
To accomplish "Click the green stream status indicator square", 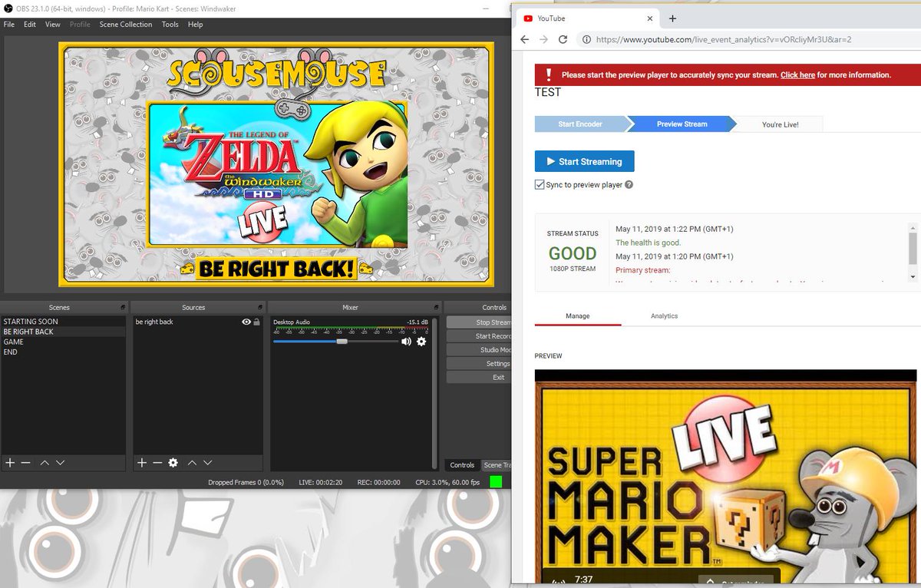I will (496, 482).
